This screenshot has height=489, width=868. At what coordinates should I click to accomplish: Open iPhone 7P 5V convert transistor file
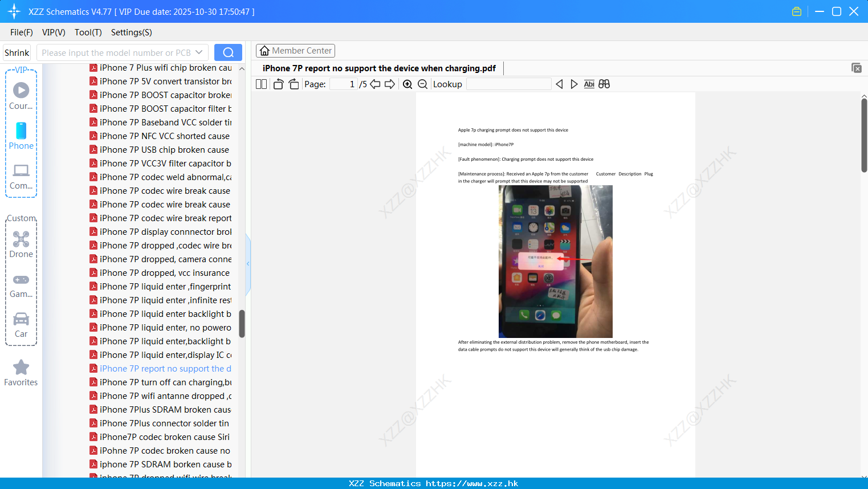(161, 81)
